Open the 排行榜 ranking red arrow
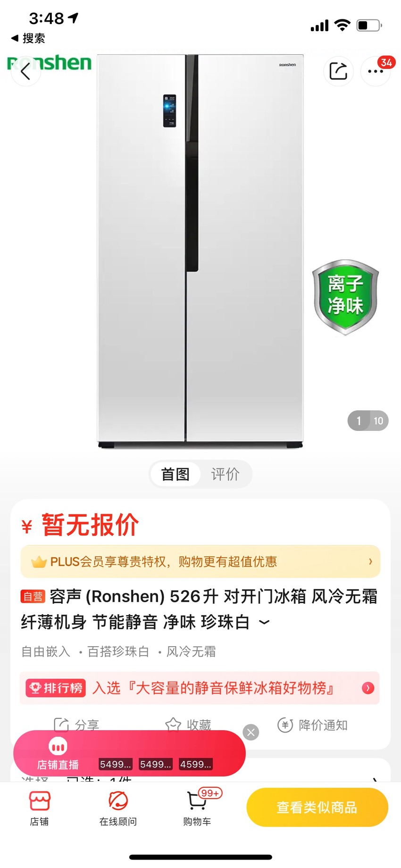Screen dimensions: 401x868 pyautogui.click(x=368, y=688)
